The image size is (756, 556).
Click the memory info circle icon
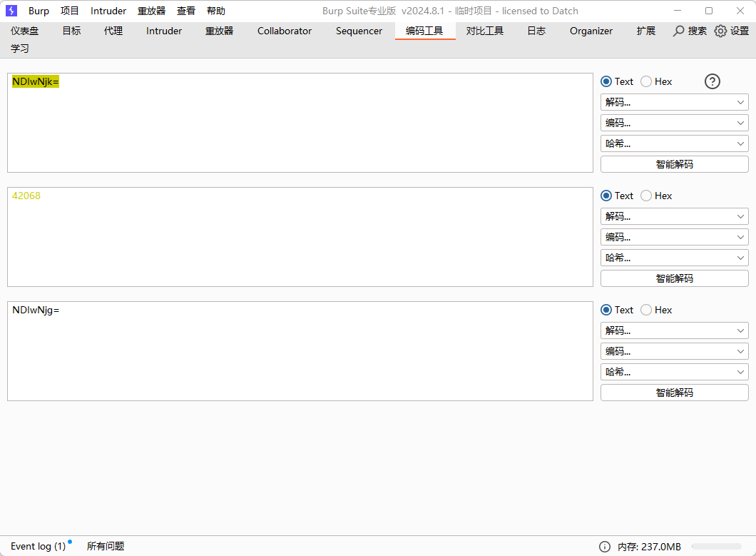coord(605,546)
